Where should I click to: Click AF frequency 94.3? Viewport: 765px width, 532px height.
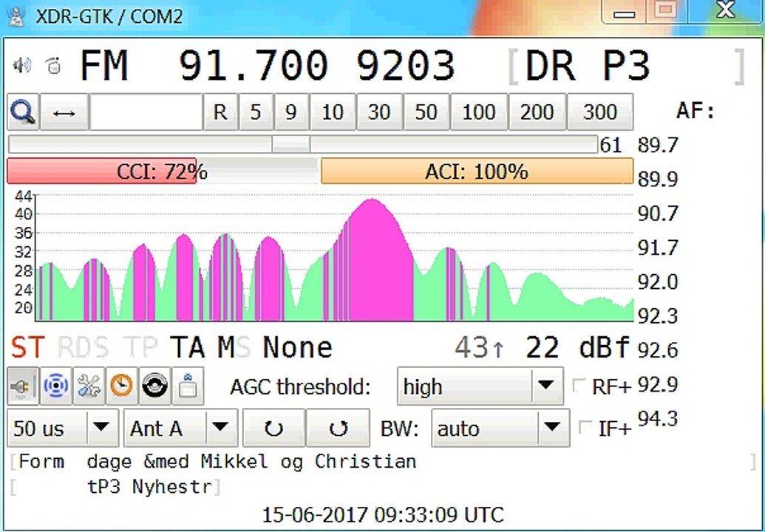point(658,419)
